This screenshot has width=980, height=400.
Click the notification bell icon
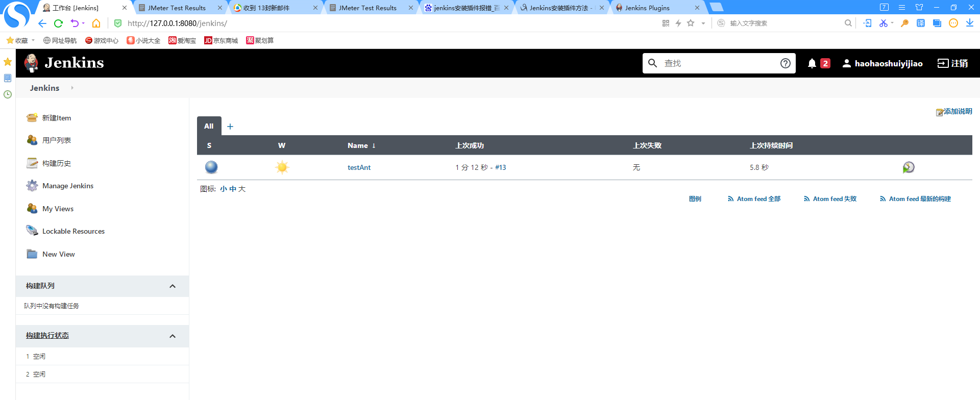812,63
